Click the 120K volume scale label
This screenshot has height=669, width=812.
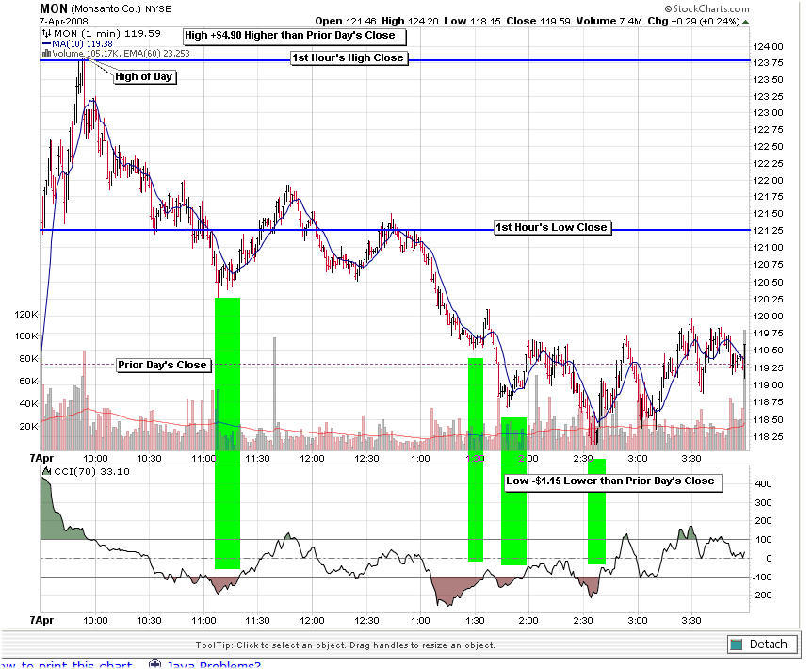[x=25, y=315]
